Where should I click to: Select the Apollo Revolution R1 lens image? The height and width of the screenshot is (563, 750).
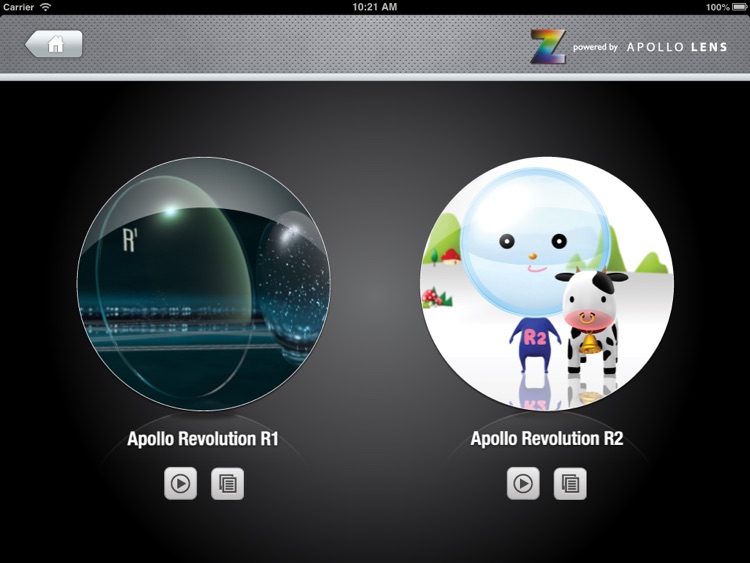click(x=203, y=284)
